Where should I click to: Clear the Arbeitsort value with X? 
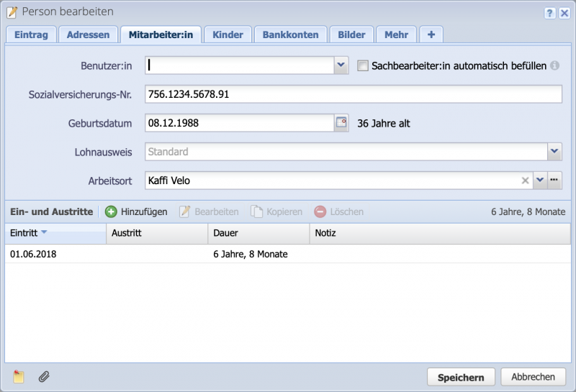coord(526,181)
